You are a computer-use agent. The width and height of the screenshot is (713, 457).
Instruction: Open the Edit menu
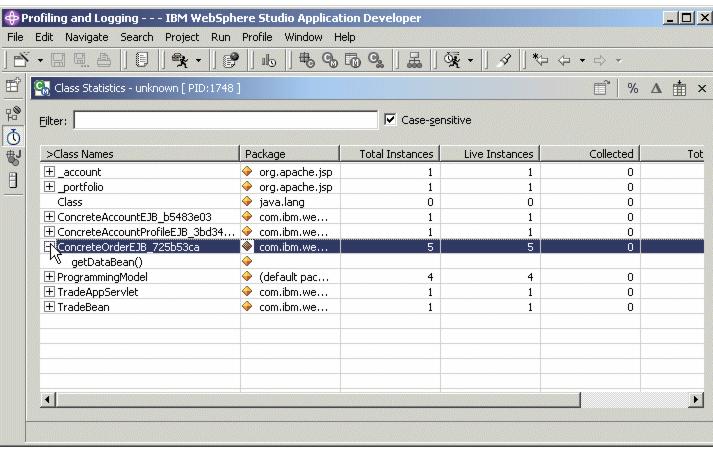[44, 37]
